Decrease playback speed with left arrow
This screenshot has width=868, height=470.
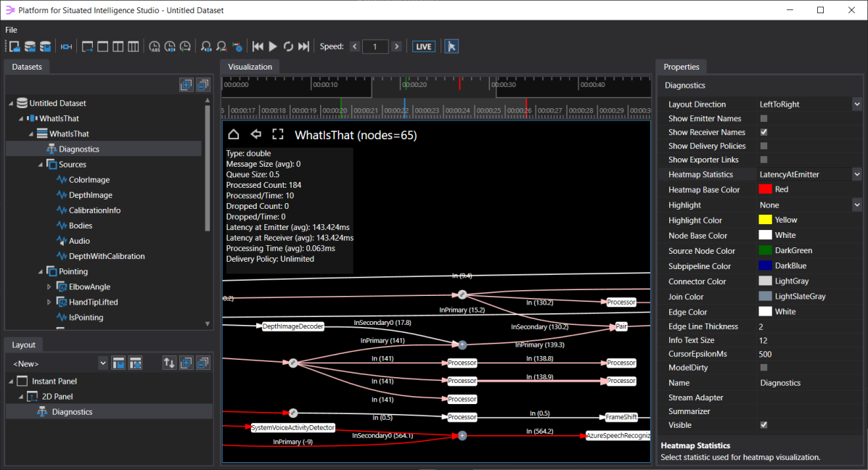pyautogui.click(x=355, y=46)
